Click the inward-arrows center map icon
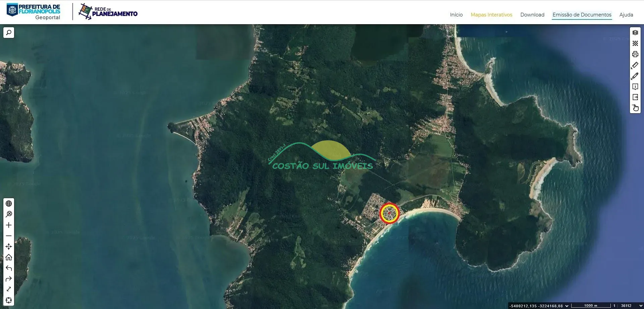The height and width of the screenshot is (309, 644). 9,247
